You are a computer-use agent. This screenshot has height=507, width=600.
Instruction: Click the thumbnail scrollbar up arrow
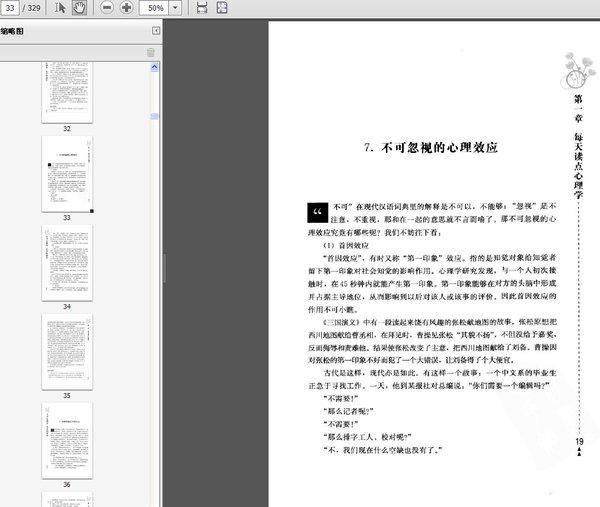click(x=155, y=67)
